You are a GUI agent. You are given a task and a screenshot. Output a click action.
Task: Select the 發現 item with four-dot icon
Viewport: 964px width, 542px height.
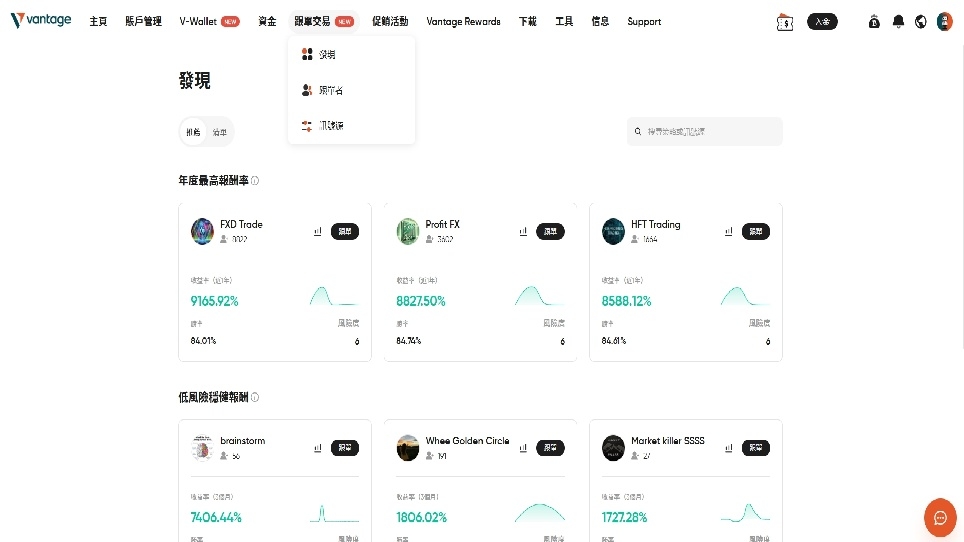[x=351, y=55]
